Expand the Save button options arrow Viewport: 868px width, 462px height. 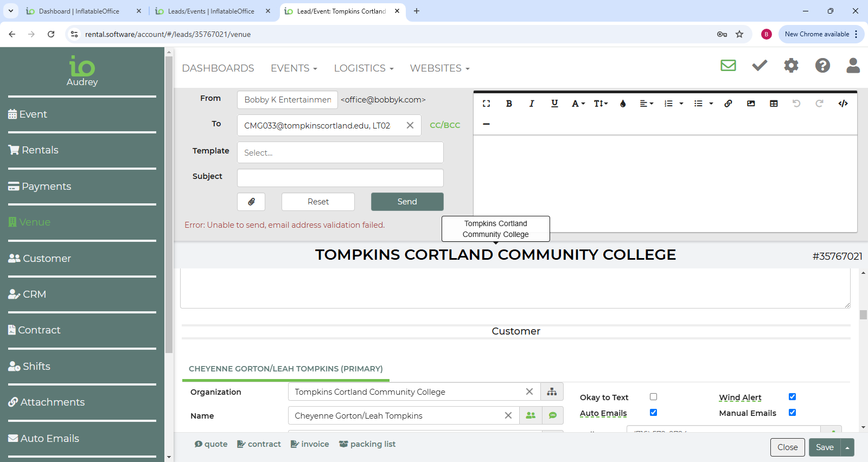click(847, 448)
